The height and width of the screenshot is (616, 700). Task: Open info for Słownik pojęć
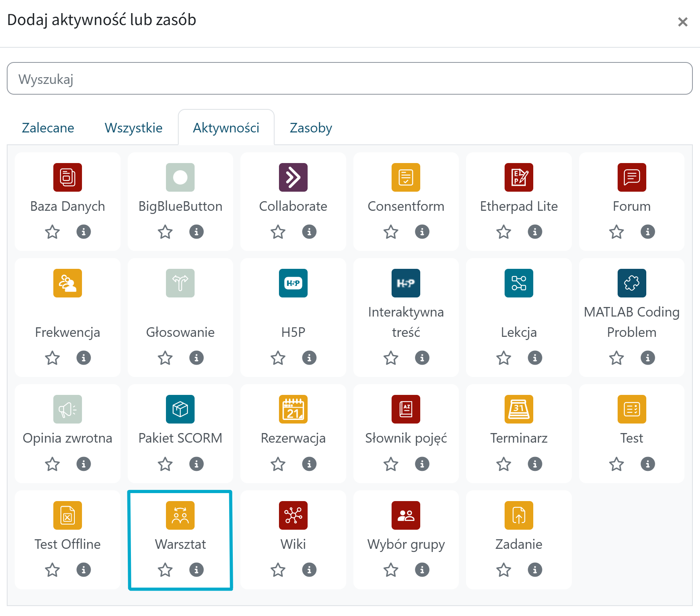(x=422, y=464)
